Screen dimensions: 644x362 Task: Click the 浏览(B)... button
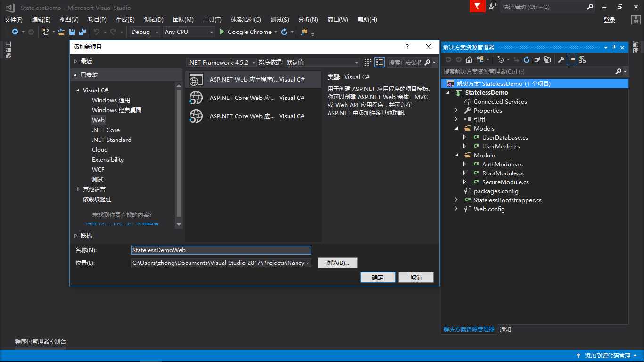coord(338,263)
